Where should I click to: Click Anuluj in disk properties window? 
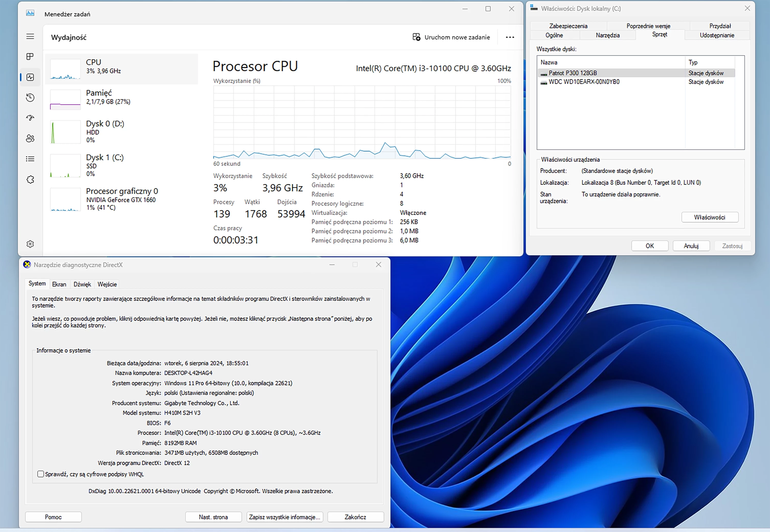point(691,246)
